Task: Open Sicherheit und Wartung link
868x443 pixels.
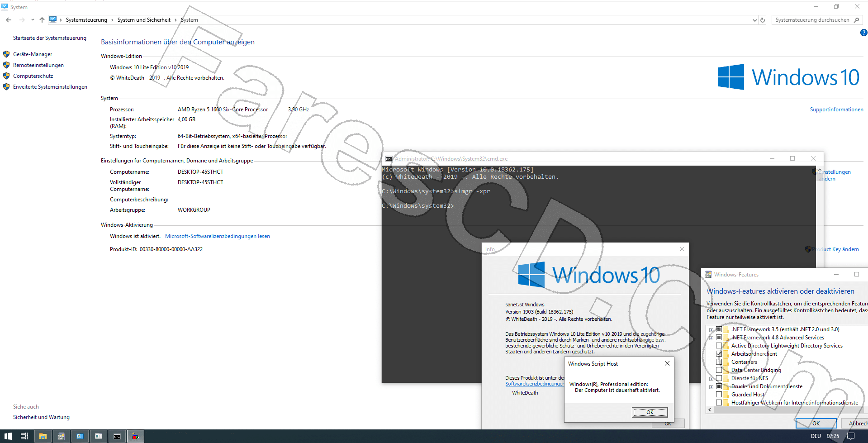Action: (x=41, y=417)
